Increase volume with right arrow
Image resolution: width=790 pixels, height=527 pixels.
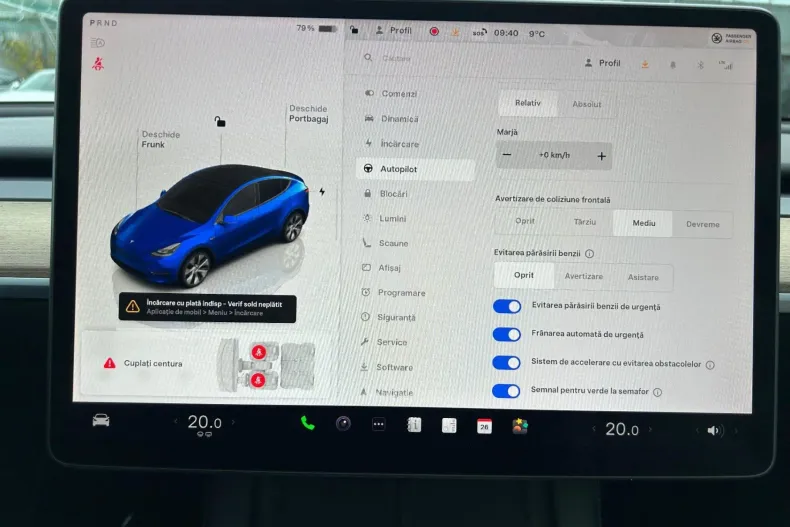pyautogui.click(x=736, y=431)
